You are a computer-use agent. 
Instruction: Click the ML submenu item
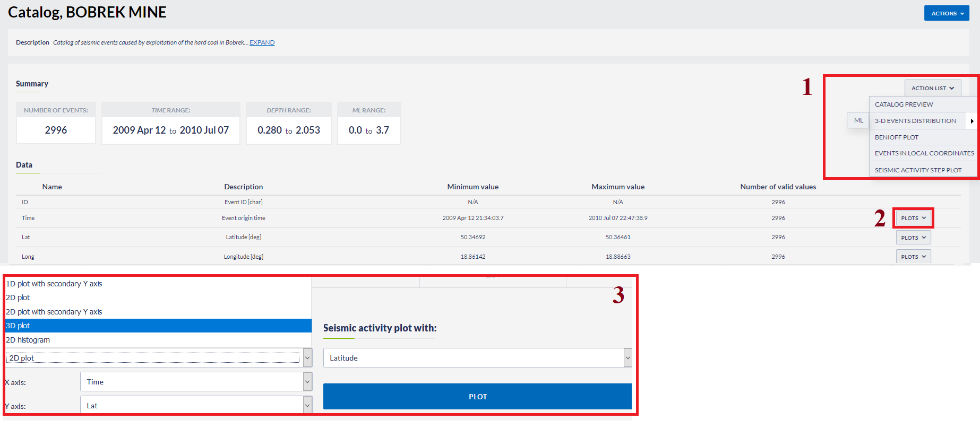point(858,120)
